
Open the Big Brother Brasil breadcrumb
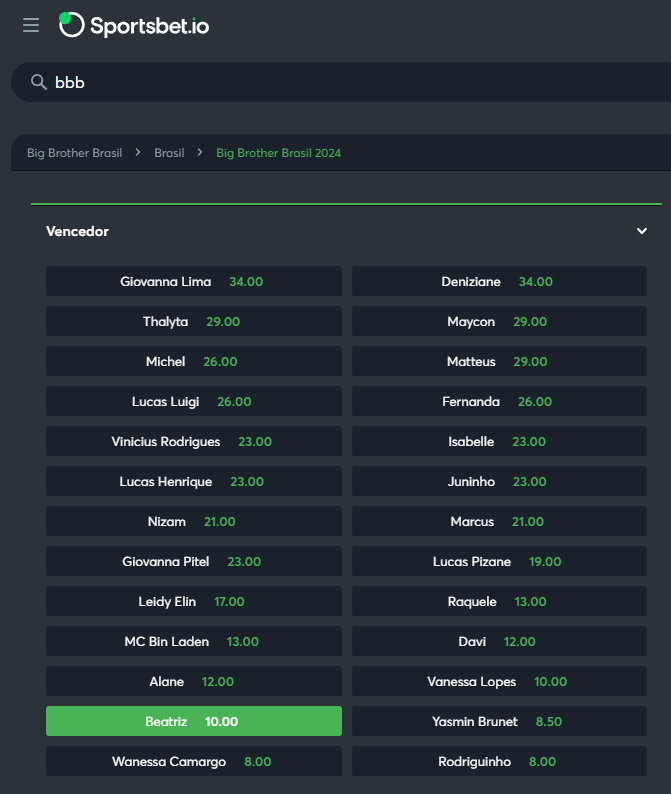pyautogui.click(x=74, y=153)
